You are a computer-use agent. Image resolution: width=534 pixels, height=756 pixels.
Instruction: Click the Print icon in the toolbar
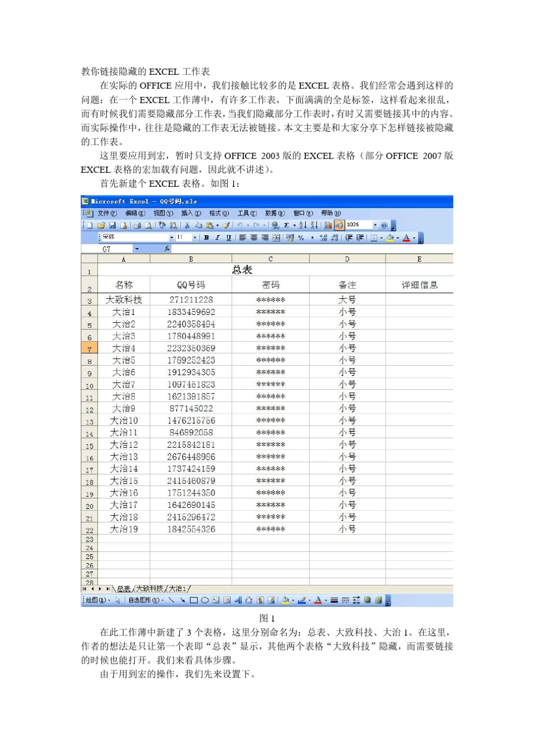(x=137, y=225)
